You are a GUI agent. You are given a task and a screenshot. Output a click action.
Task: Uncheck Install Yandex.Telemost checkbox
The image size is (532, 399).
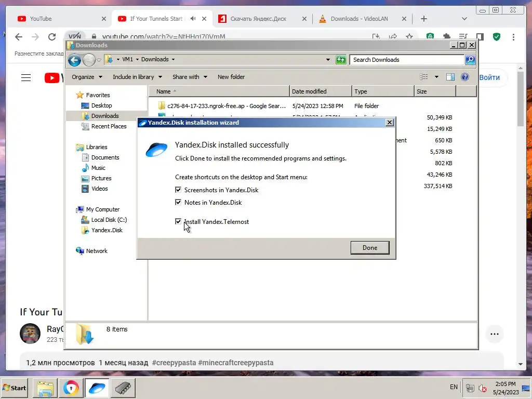(x=178, y=221)
